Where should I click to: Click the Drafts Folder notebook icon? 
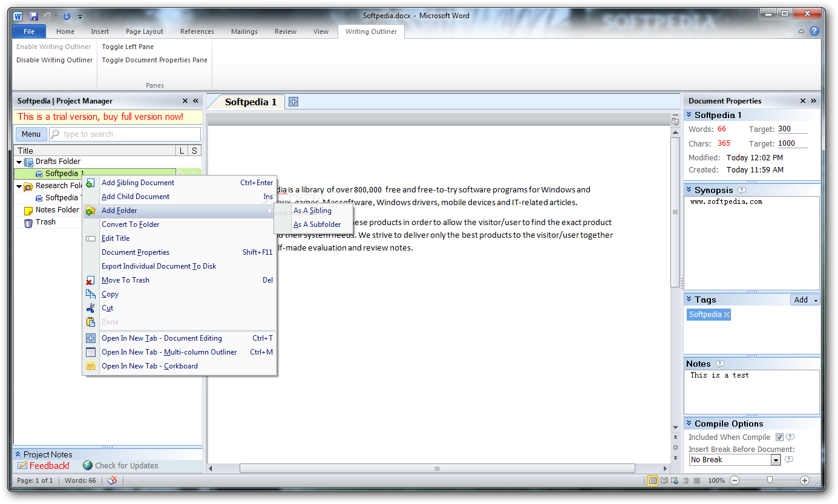coord(28,162)
